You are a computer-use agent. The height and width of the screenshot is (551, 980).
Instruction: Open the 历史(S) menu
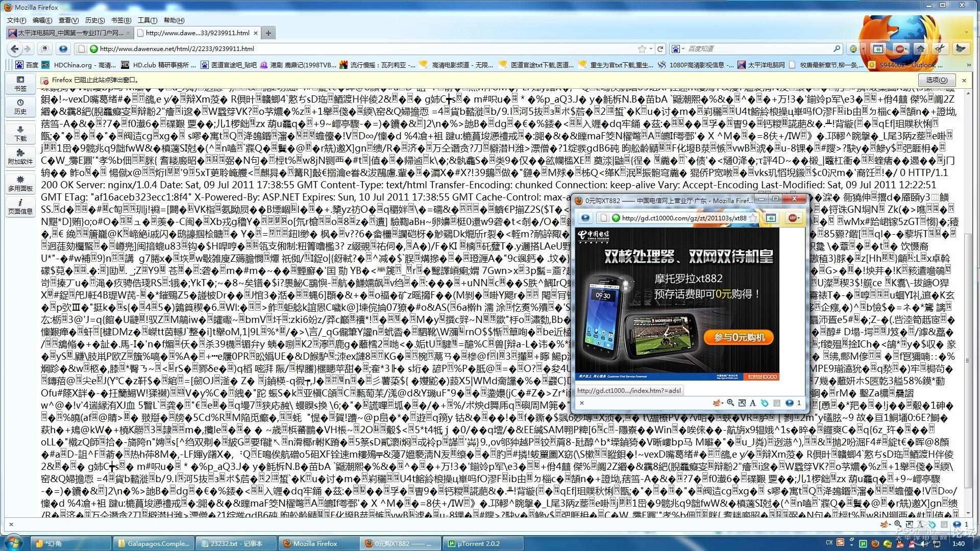click(95, 20)
